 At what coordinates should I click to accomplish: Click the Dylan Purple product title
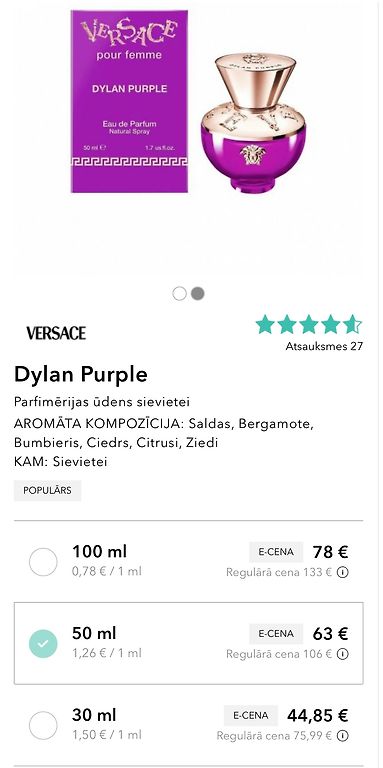(81, 375)
